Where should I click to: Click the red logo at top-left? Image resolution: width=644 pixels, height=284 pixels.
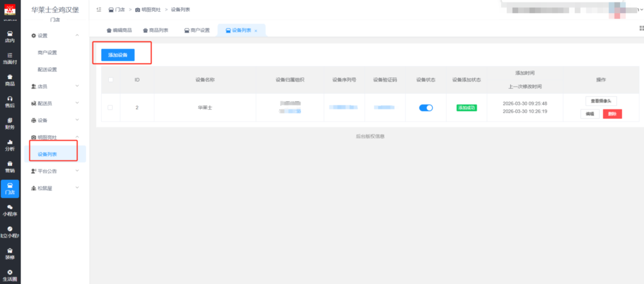pyautogui.click(x=10, y=9)
